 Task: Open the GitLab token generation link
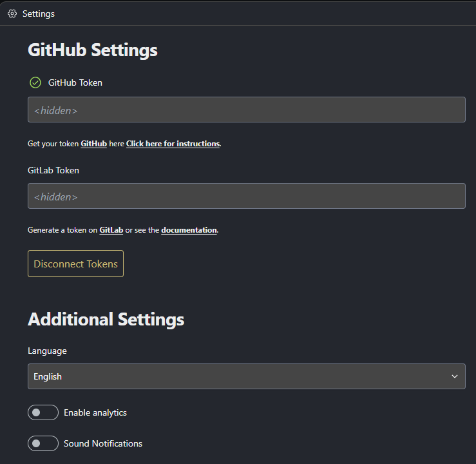(111, 230)
